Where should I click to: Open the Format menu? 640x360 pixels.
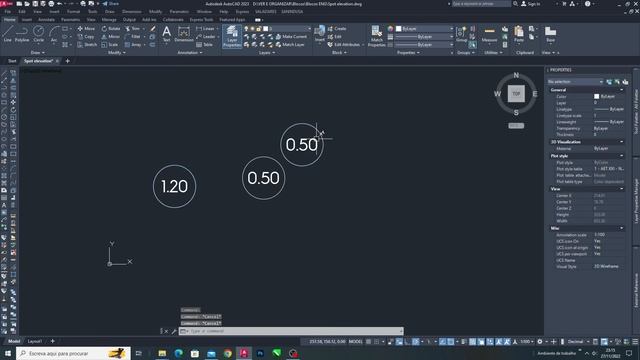(73, 12)
